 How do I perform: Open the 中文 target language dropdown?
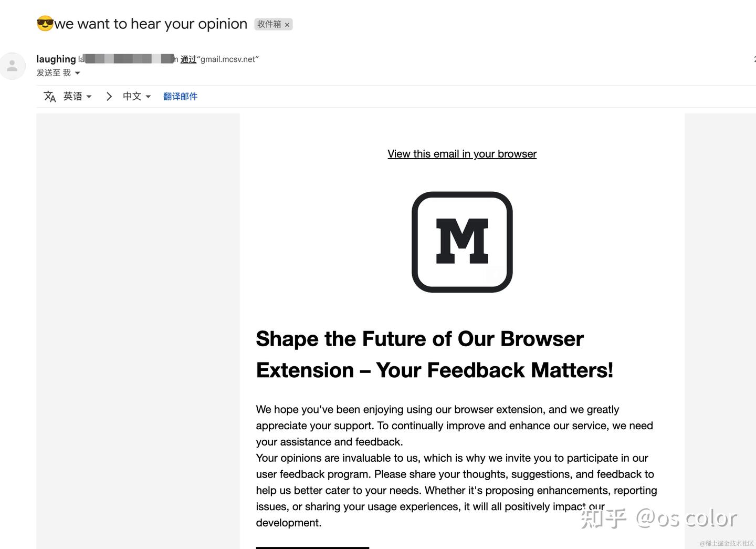[x=136, y=97]
